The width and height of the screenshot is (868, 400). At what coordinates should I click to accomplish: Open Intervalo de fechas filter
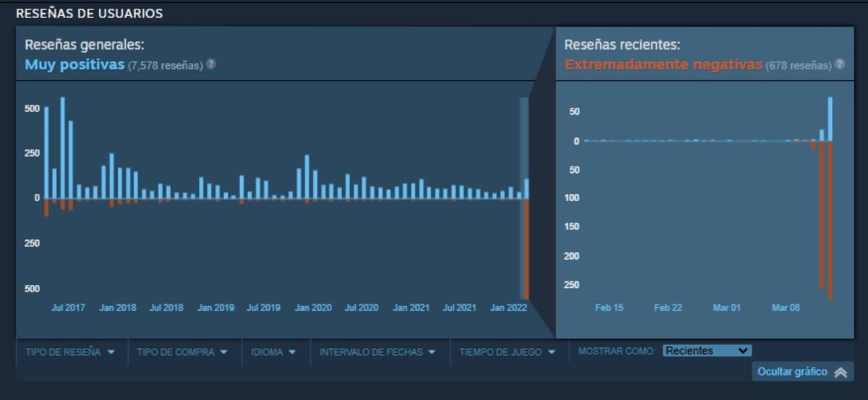pos(377,352)
